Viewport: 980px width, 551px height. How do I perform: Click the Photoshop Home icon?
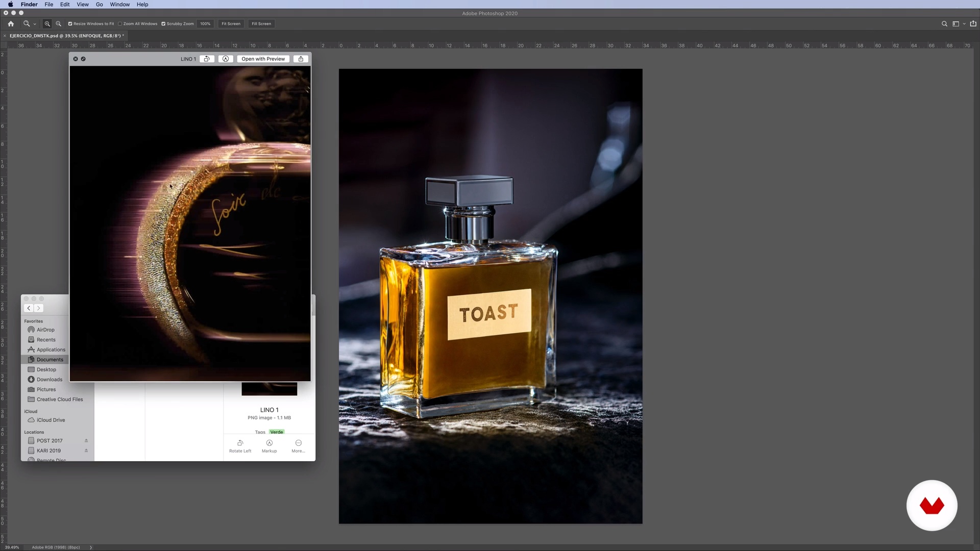(x=11, y=23)
